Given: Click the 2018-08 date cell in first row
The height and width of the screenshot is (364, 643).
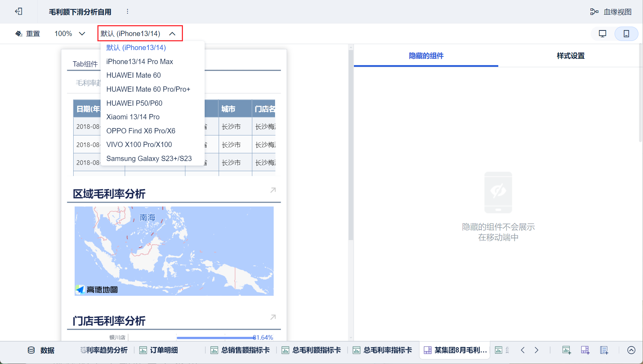Looking at the screenshot, I should [88, 127].
